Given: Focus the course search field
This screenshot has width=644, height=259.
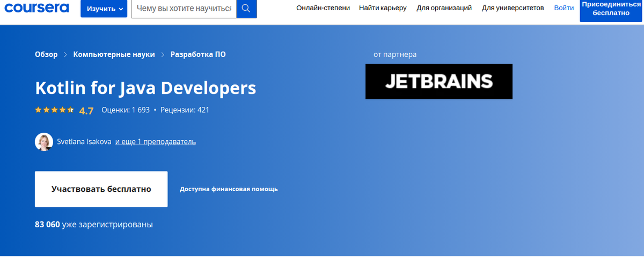Looking at the screenshot, I should click(x=184, y=9).
